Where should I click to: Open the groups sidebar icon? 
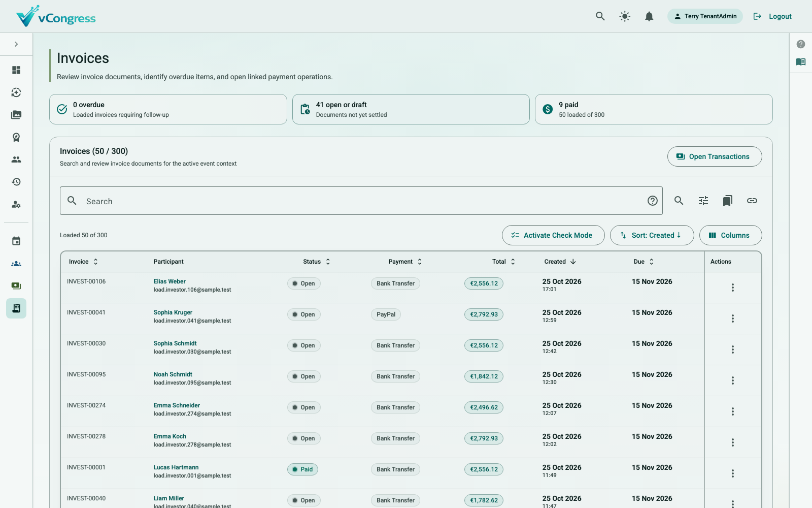tap(16, 264)
